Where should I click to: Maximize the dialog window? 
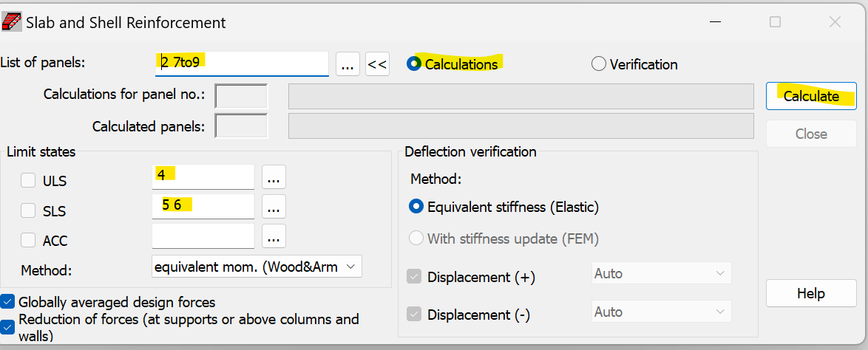(775, 22)
